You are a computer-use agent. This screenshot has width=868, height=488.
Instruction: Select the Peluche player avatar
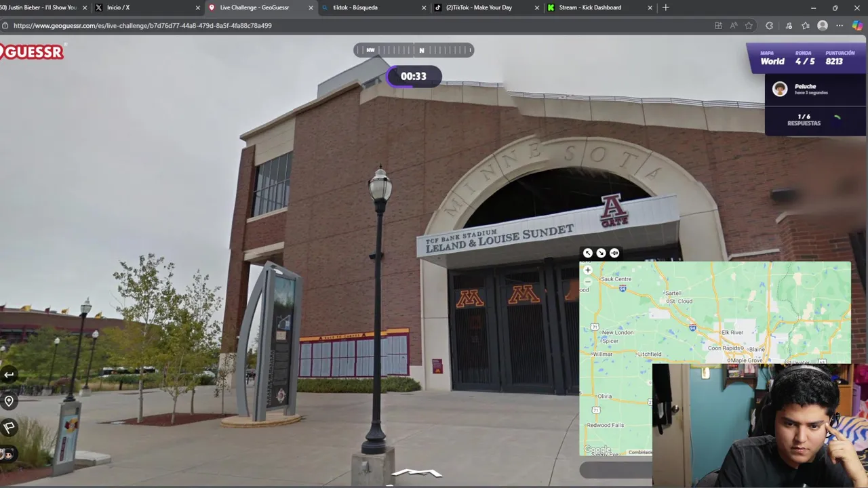(x=780, y=89)
